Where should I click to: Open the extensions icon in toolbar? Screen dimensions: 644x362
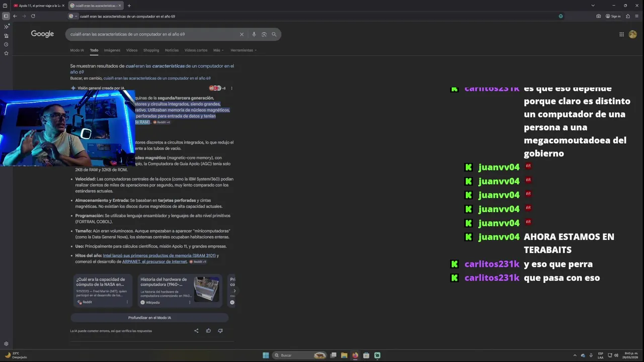(x=628, y=16)
